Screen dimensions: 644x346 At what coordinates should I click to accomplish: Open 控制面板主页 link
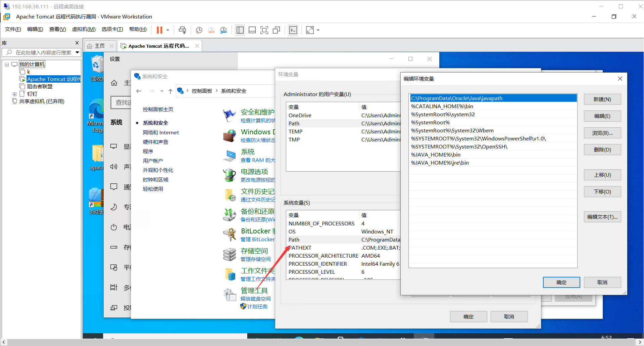tap(158, 110)
